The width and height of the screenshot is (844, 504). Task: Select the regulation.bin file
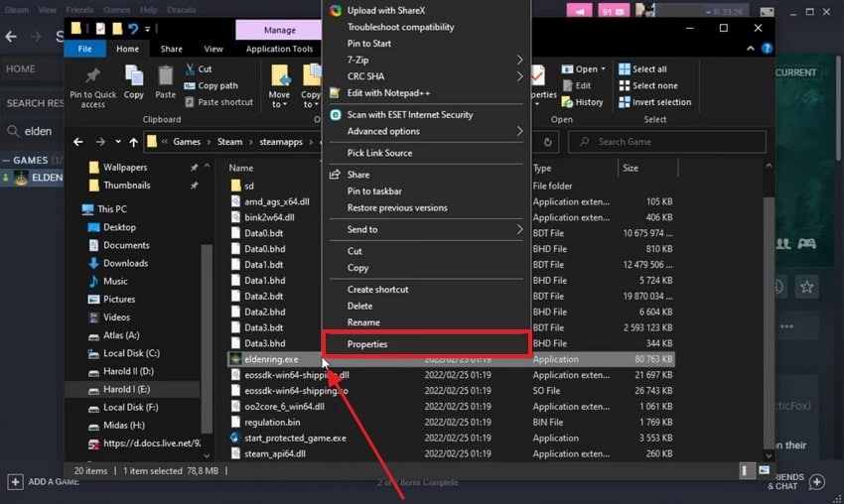coord(272,423)
